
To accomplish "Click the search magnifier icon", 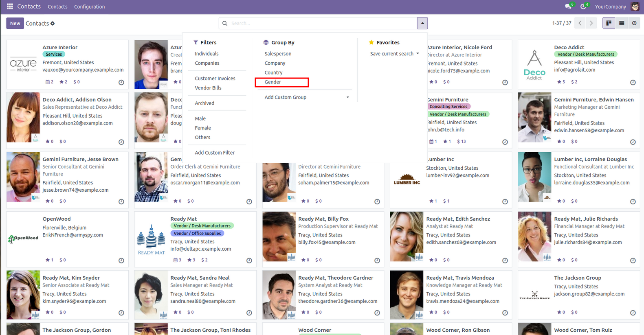I will (x=225, y=24).
